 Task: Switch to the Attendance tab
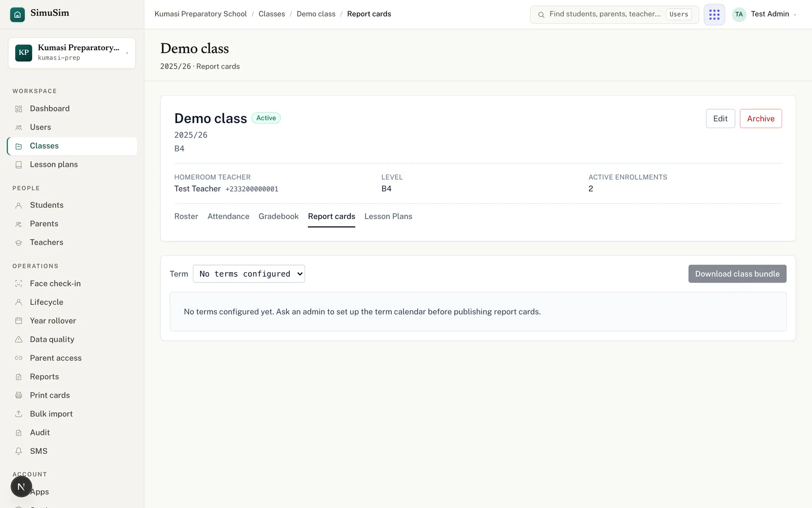228,216
